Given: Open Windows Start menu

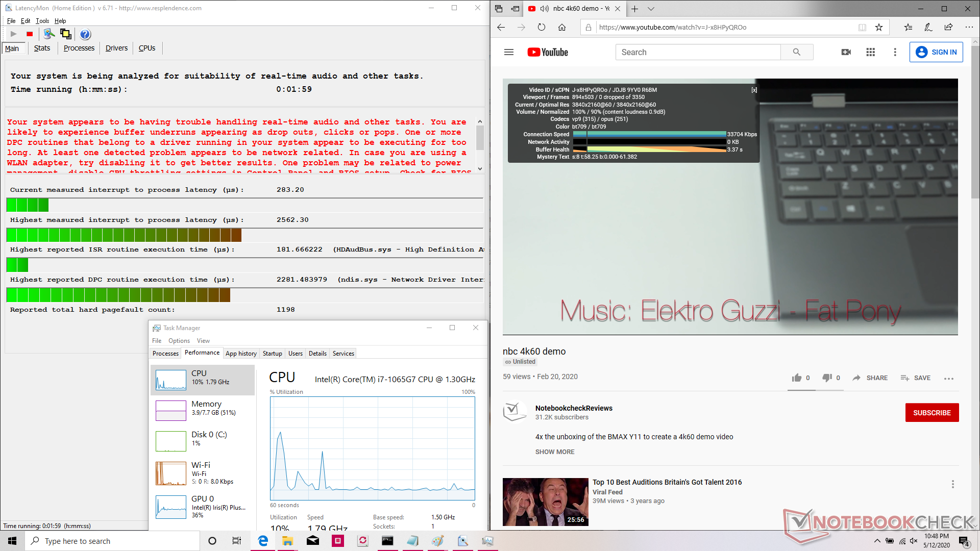Looking at the screenshot, I should pyautogui.click(x=12, y=541).
